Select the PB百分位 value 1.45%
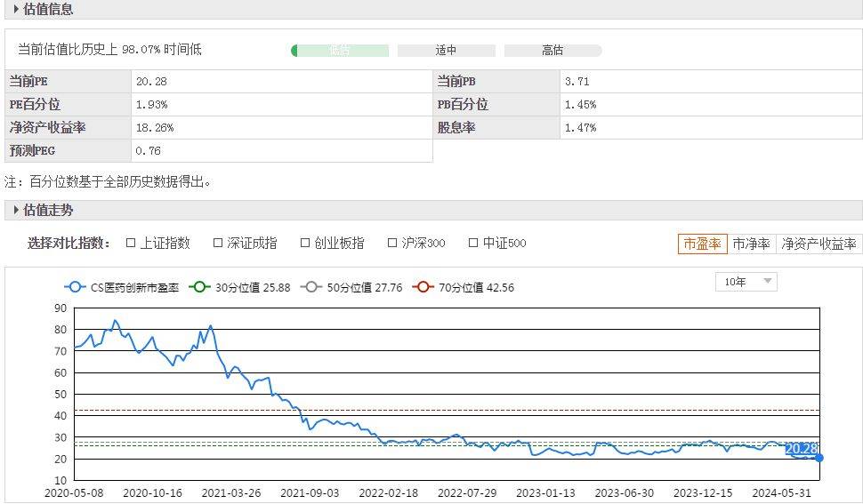The image size is (863, 504). click(x=711, y=104)
